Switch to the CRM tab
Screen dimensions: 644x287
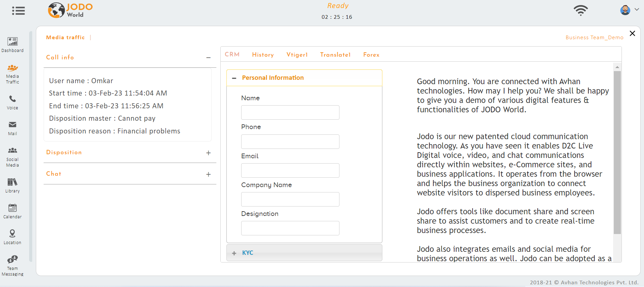click(232, 54)
